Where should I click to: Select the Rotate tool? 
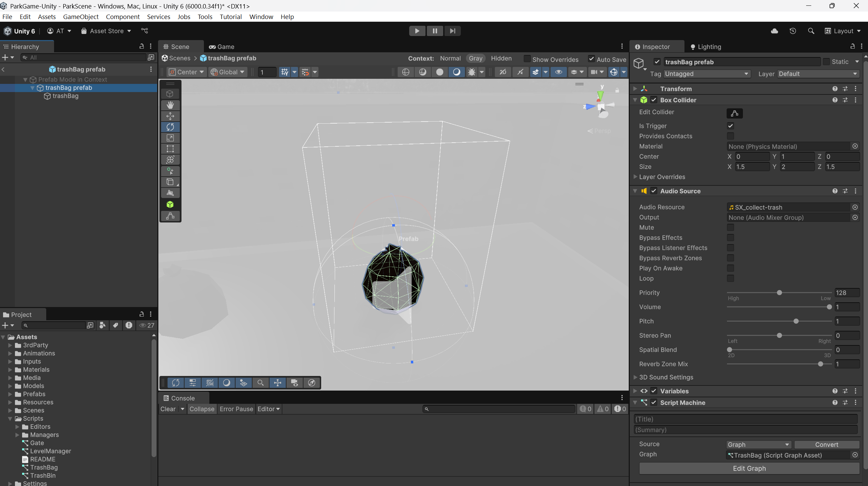(170, 127)
